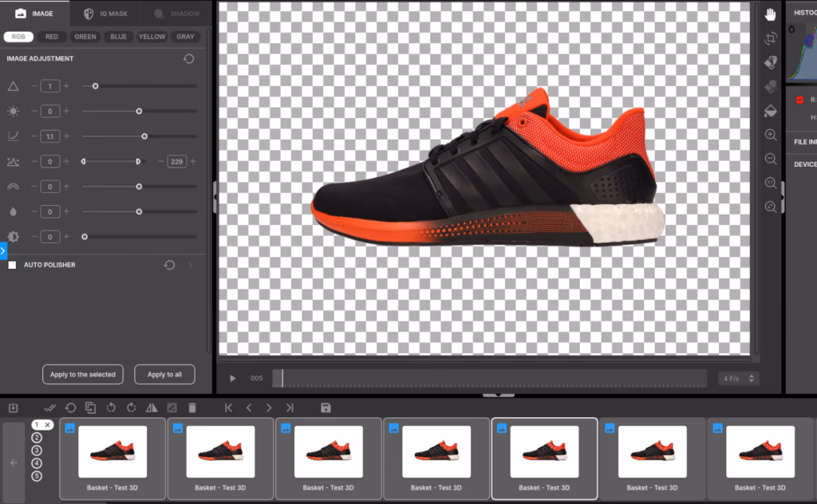Screen dimensions: 817x504
Task: Rotate image clockwise
Action: click(x=132, y=408)
